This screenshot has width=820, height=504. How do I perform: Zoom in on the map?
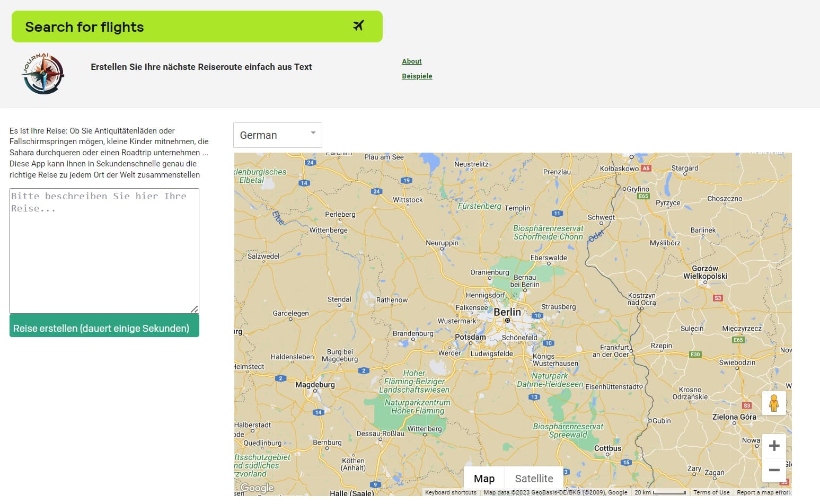[x=774, y=446]
